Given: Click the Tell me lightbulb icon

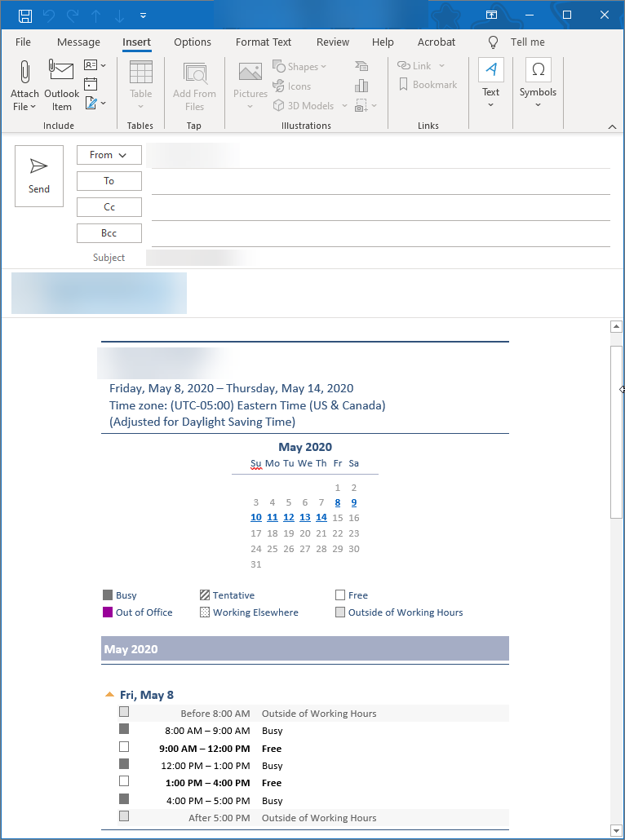Looking at the screenshot, I should [494, 42].
